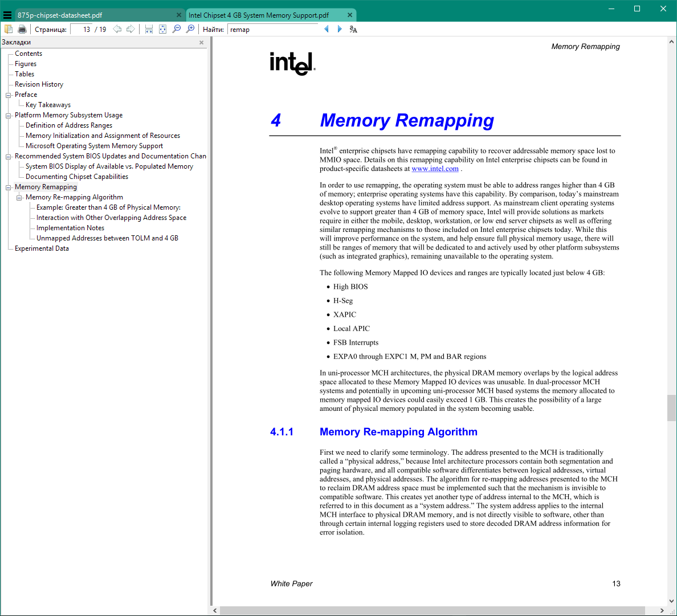The width and height of the screenshot is (677, 616).
Task: Open Memory Re-mapping Algorithm bookmark
Action: (x=74, y=197)
